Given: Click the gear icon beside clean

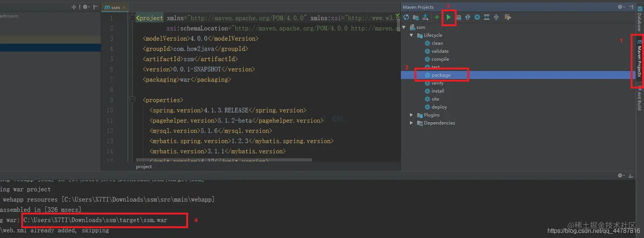Looking at the screenshot, I should (x=427, y=43).
